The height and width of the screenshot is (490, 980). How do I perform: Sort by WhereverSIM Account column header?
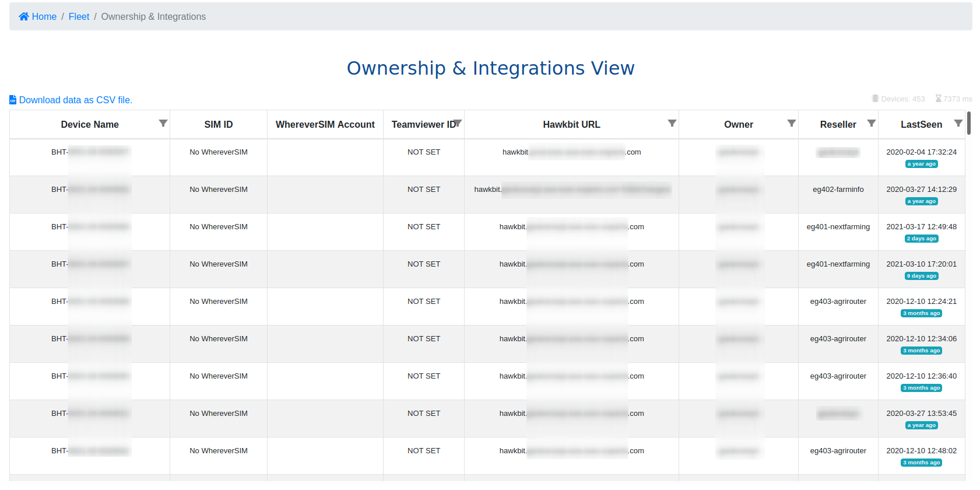coord(325,124)
